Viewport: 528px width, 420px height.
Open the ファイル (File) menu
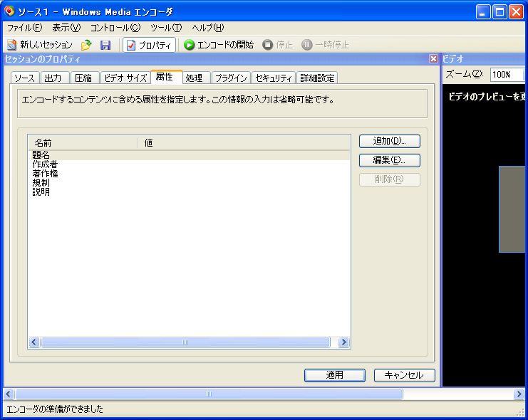point(24,28)
